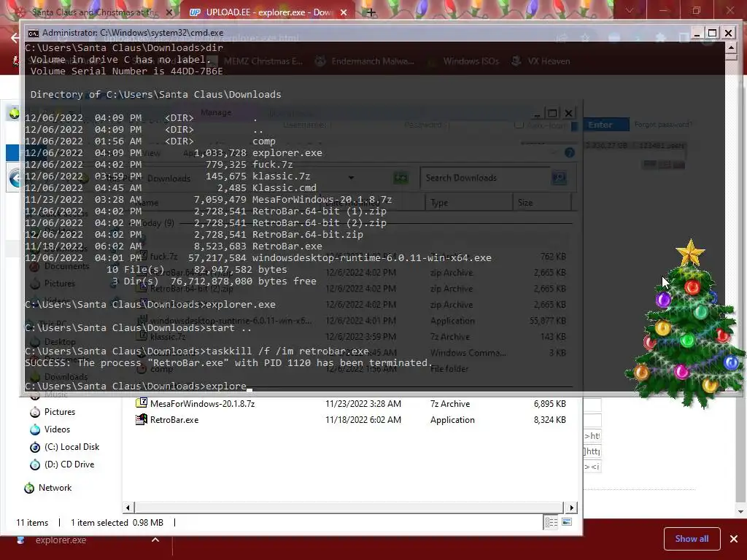Click the Klassic.cmd line in cmd output
The height and width of the screenshot is (560, 747).
coord(171,187)
